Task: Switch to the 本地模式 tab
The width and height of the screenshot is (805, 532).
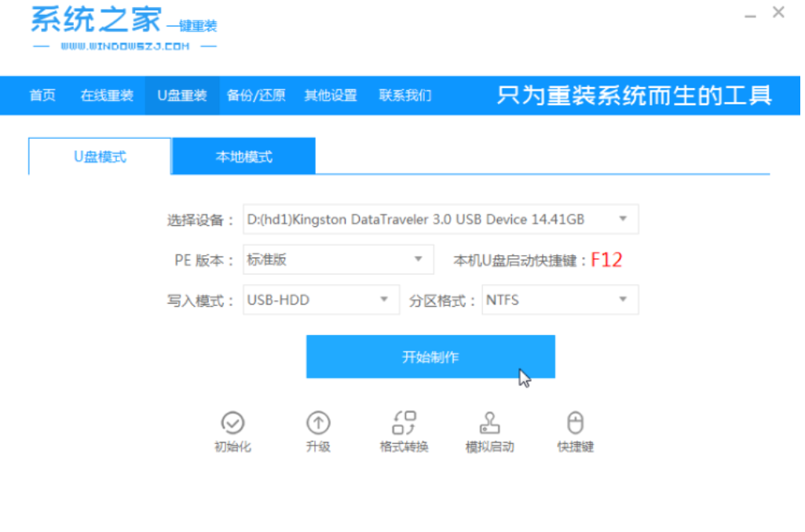Action: click(x=243, y=156)
